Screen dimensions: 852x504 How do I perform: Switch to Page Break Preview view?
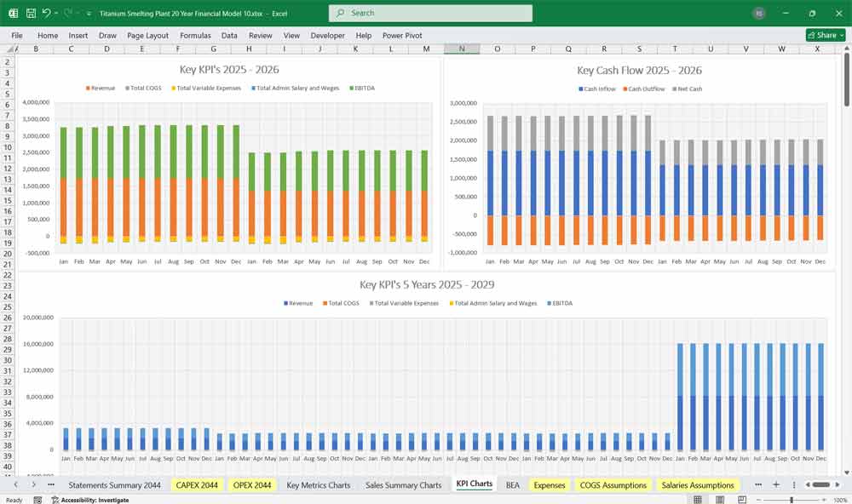[x=741, y=500]
